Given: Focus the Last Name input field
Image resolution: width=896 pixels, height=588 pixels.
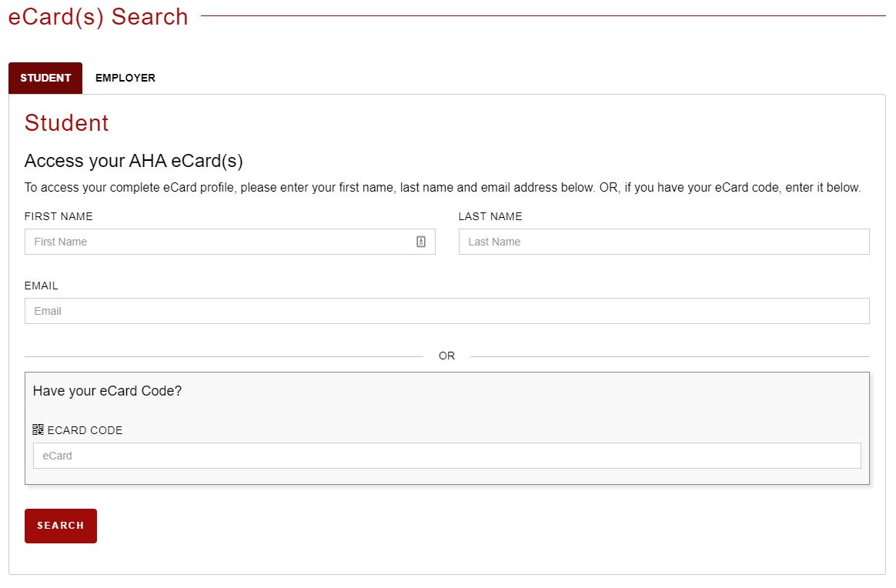Looking at the screenshot, I should [x=664, y=242].
